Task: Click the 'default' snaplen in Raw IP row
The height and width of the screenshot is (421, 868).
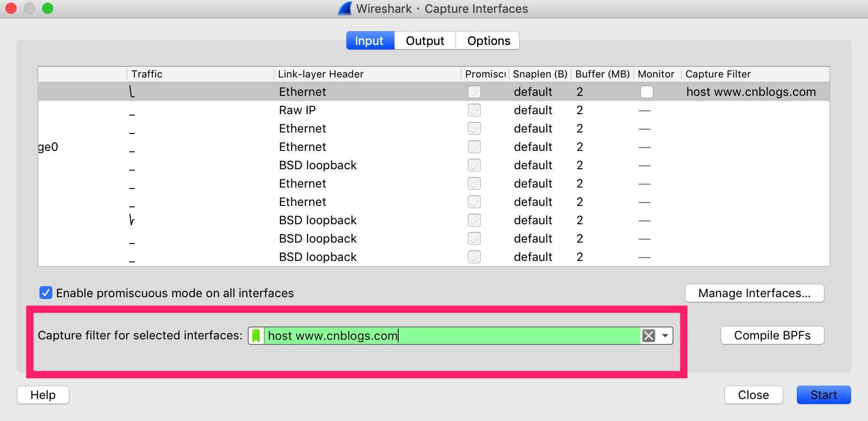Action: coord(533,110)
